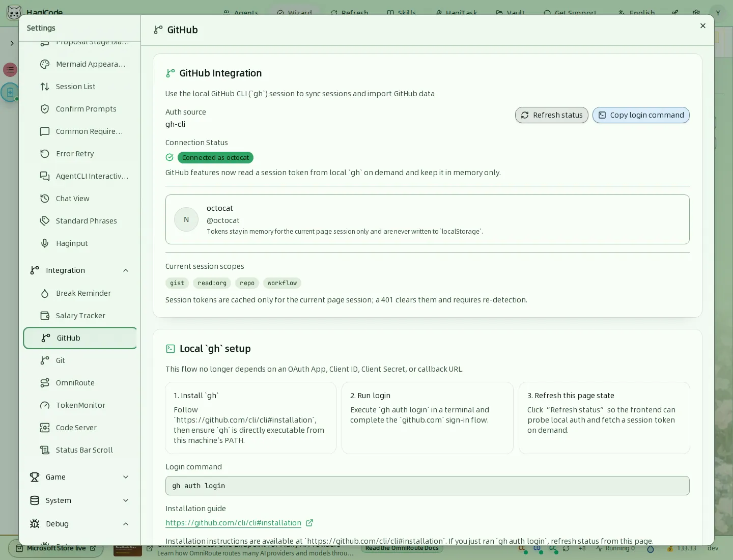Open external link icon beside installation URL
The height and width of the screenshot is (560, 733).
(309, 523)
